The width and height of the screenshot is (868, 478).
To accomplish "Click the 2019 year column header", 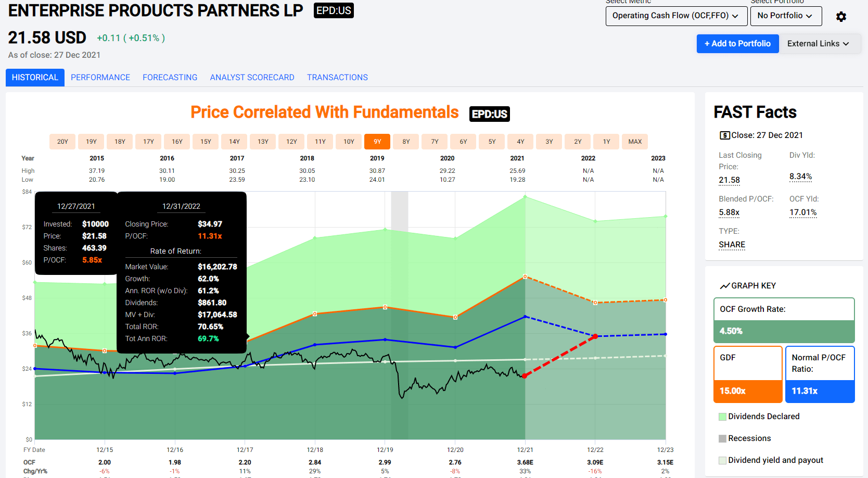I will [x=377, y=158].
